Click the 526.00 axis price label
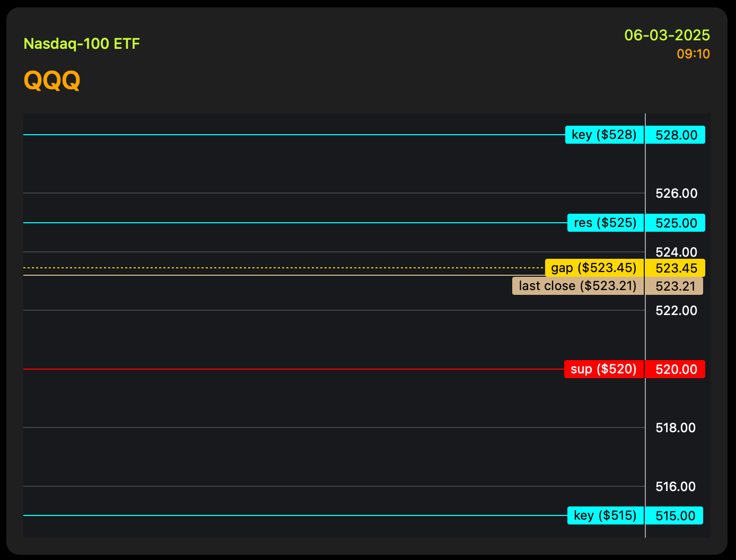 pyautogui.click(x=676, y=194)
